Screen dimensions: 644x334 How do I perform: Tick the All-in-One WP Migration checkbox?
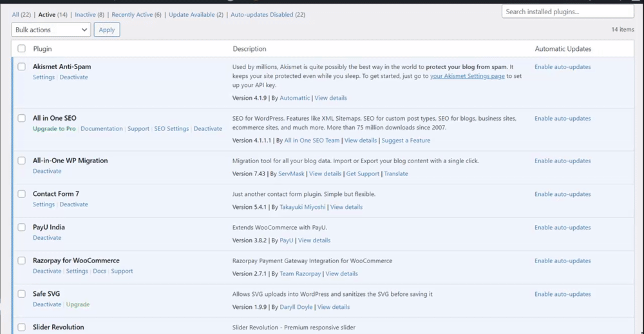(21, 161)
